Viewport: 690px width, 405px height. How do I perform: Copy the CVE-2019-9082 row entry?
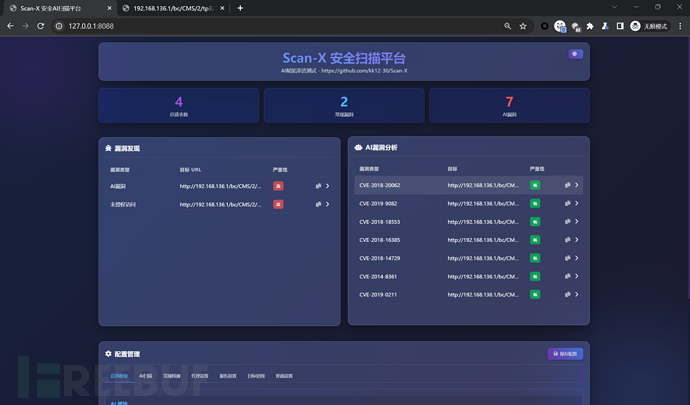[x=568, y=203]
